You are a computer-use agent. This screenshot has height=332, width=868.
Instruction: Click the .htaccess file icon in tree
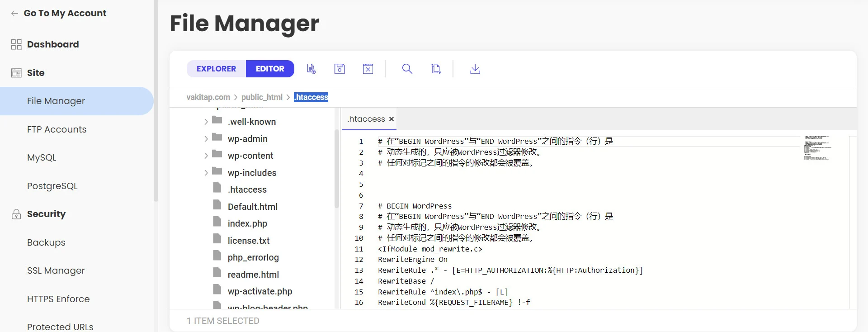click(x=217, y=188)
